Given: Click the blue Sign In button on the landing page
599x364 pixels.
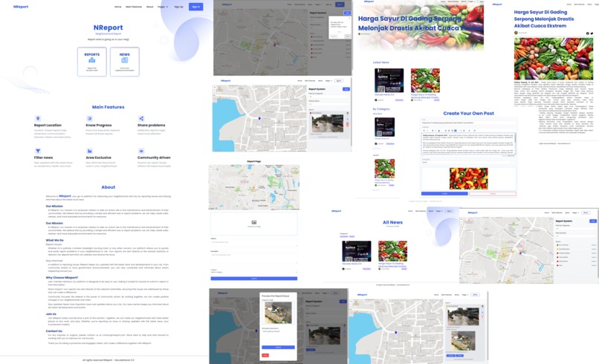Looking at the screenshot, I should pyautogui.click(x=195, y=7).
